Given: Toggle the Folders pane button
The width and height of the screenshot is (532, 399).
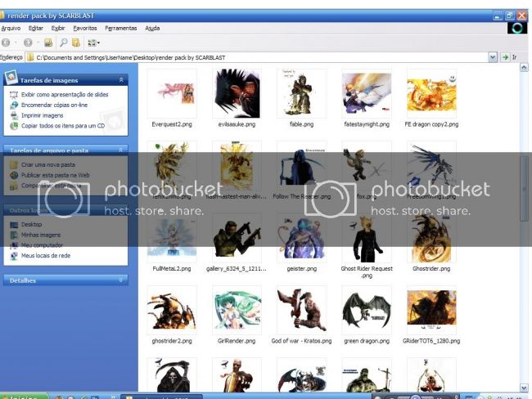Looking at the screenshot, I should pos(76,43).
